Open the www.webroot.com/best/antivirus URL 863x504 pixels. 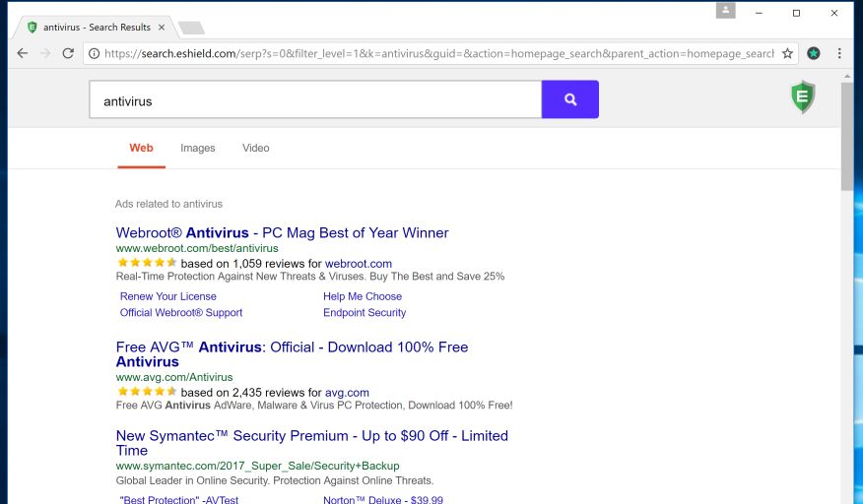tap(197, 248)
